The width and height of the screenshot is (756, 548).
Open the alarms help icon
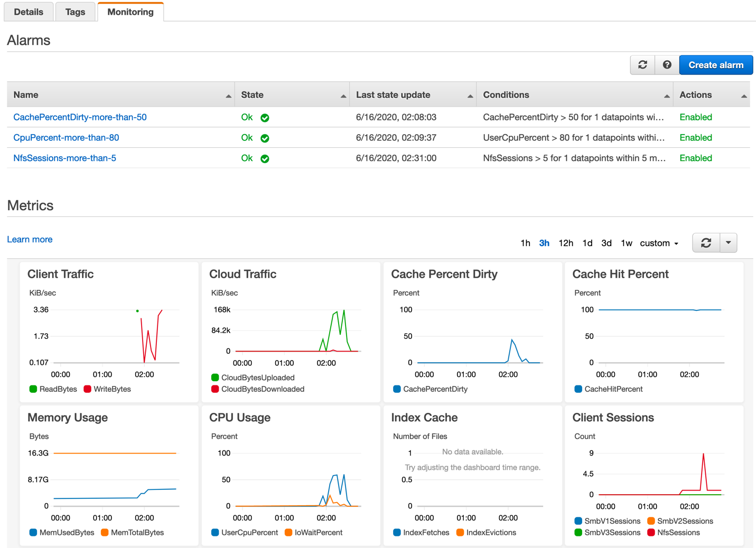(x=666, y=64)
